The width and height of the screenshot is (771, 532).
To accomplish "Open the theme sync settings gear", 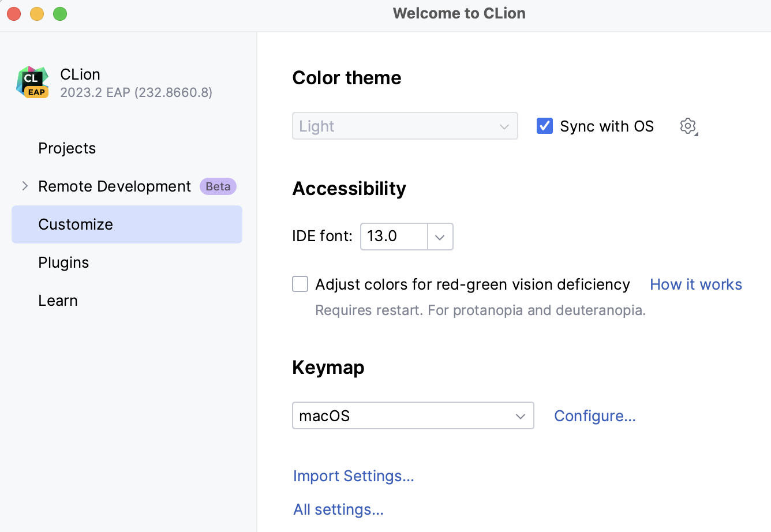I will (688, 126).
